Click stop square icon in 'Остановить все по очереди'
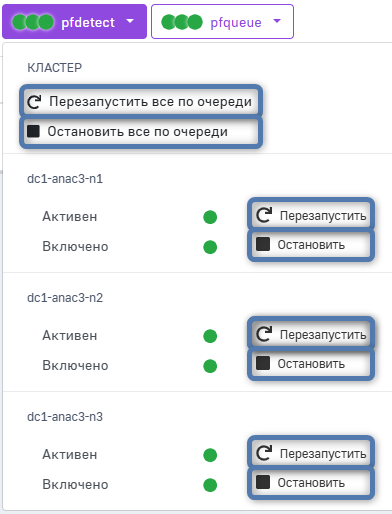This screenshot has height=514, width=392. click(33, 131)
